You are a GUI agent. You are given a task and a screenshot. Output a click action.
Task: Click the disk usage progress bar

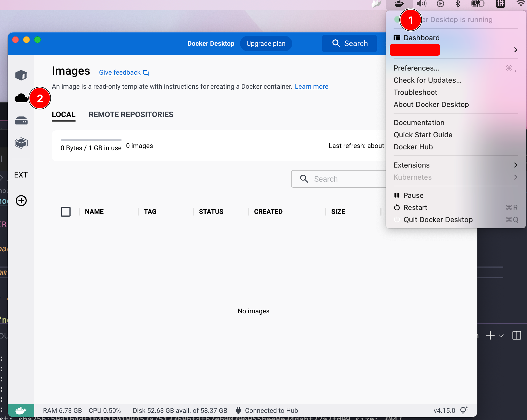pos(91,140)
